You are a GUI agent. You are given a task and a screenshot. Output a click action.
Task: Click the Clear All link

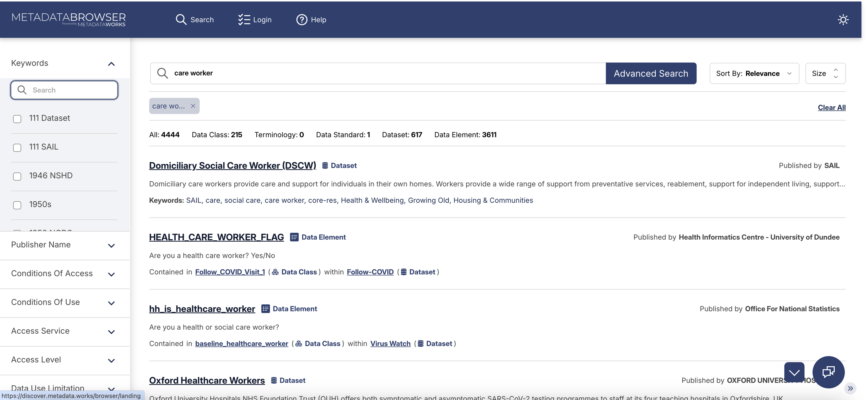[x=831, y=107]
